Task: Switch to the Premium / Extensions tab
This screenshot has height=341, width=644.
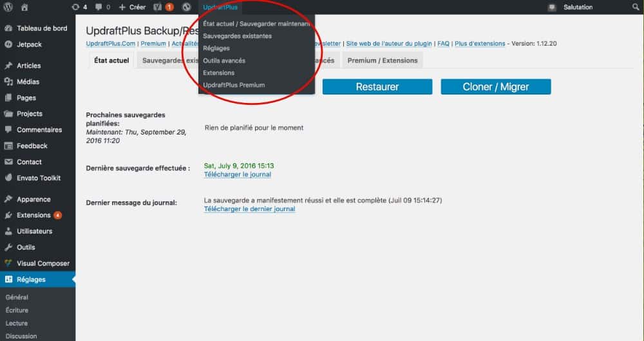Action: point(383,60)
